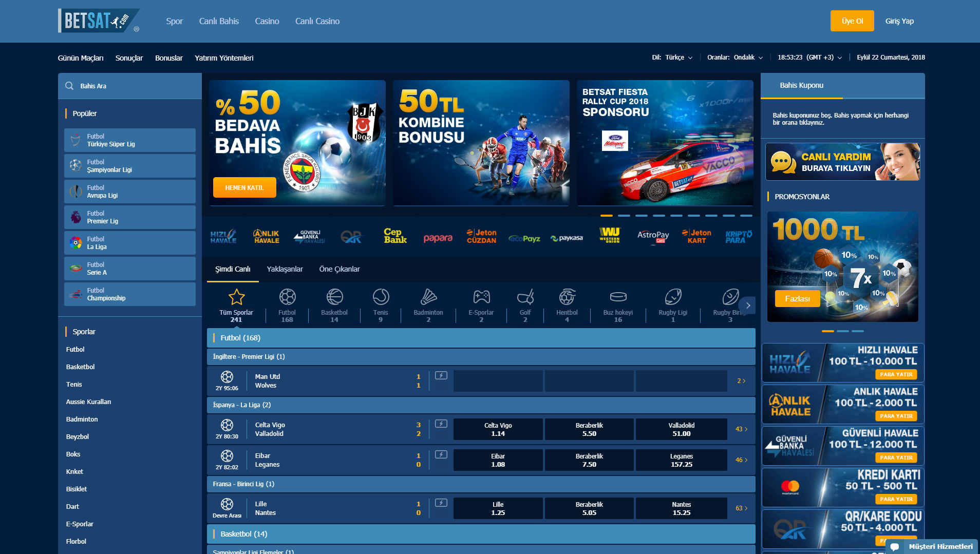
Task: Click the BETSAT logo
Action: tap(99, 21)
